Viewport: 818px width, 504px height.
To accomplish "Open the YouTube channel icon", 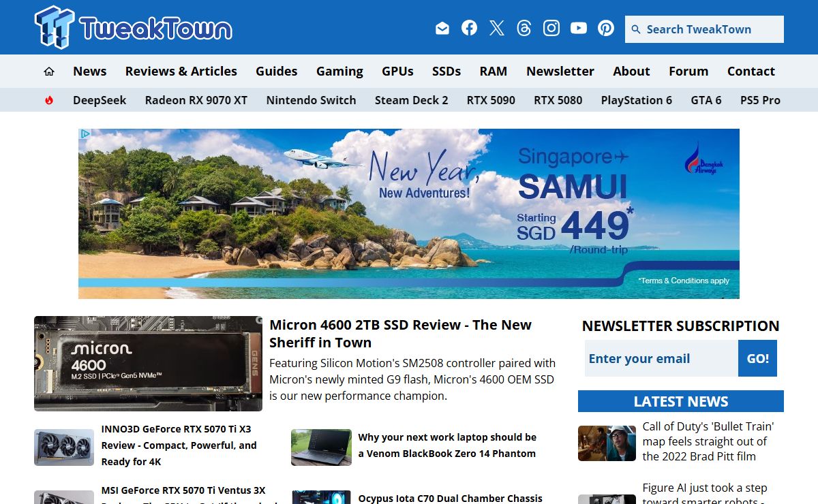I will pyautogui.click(x=579, y=28).
